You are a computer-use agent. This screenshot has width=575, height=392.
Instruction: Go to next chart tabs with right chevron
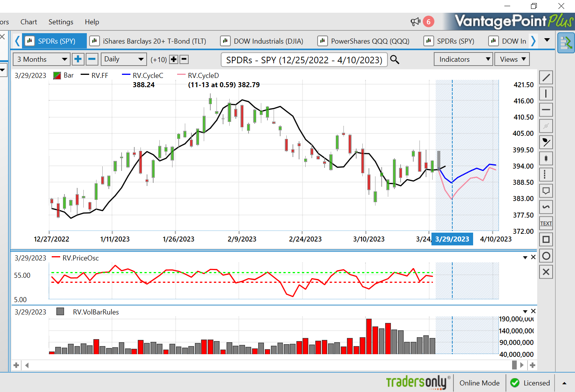[x=533, y=41]
